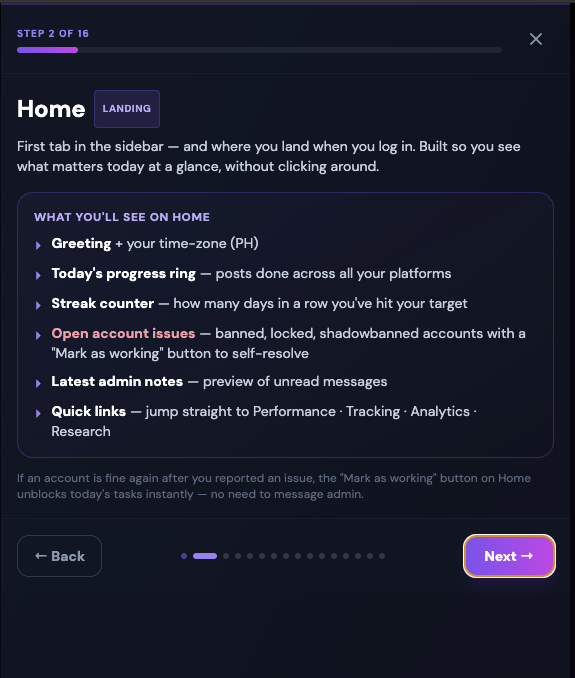The image size is (575, 678).
Task: Jump to the first step pagination dot
Action: [184, 556]
